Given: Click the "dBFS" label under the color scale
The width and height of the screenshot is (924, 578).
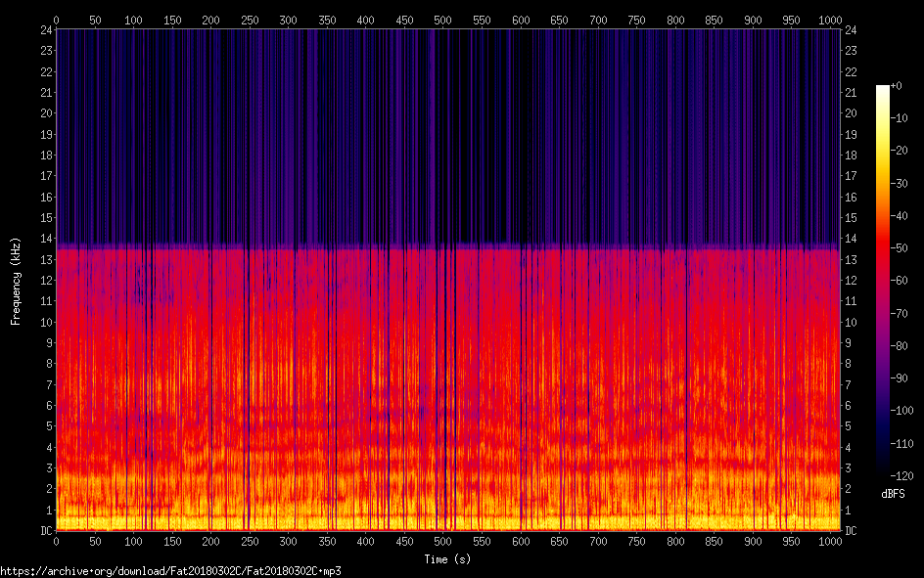Looking at the screenshot, I should [x=893, y=494].
